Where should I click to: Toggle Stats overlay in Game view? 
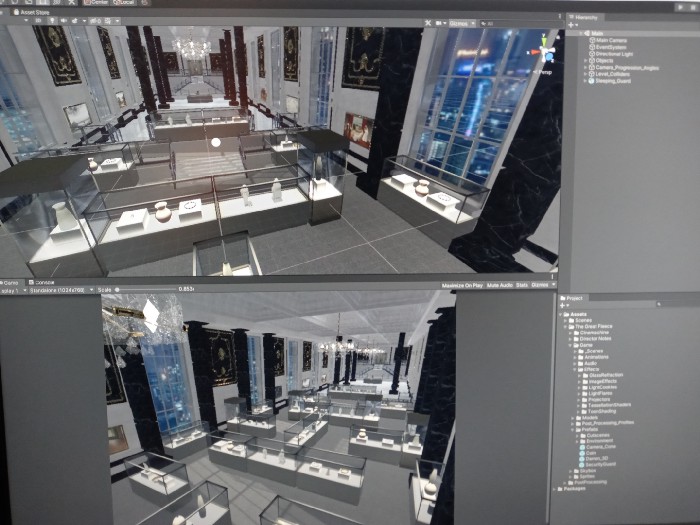522,285
